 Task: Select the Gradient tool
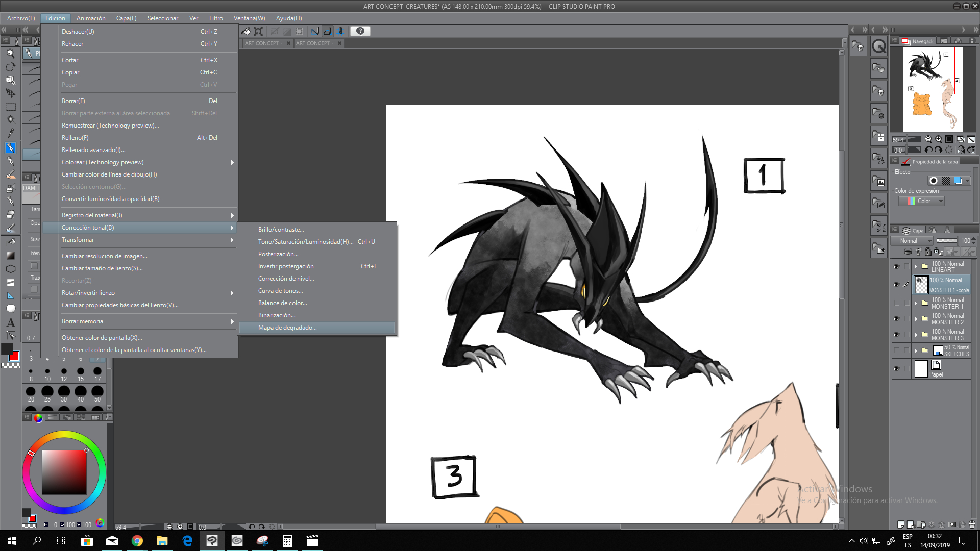point(10,255)
